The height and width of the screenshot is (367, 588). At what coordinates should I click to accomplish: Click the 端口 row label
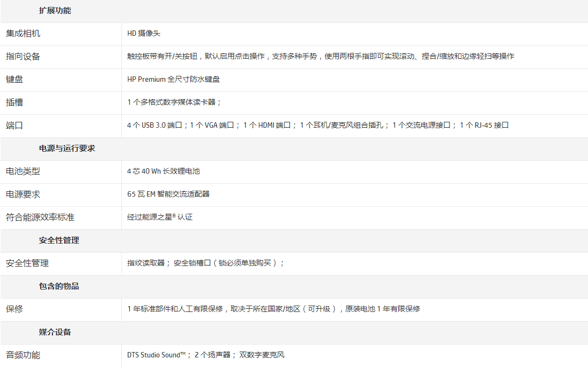pyautogui.click(x=14, y=126)
